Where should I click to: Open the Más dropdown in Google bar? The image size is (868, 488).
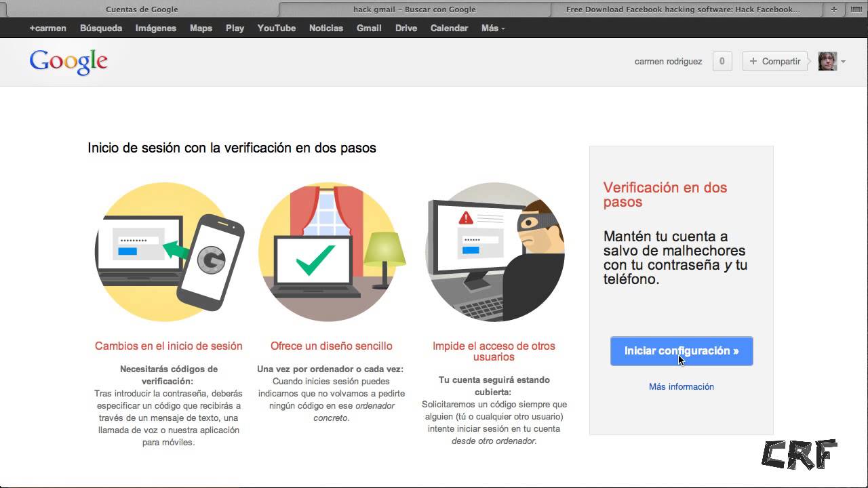pos(493,28)
